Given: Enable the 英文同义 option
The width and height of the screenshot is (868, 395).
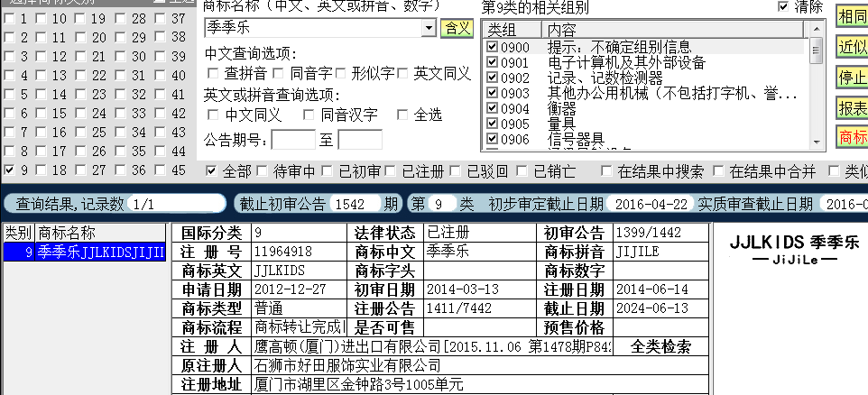Looking at the screenshot, I should (402, 73).
